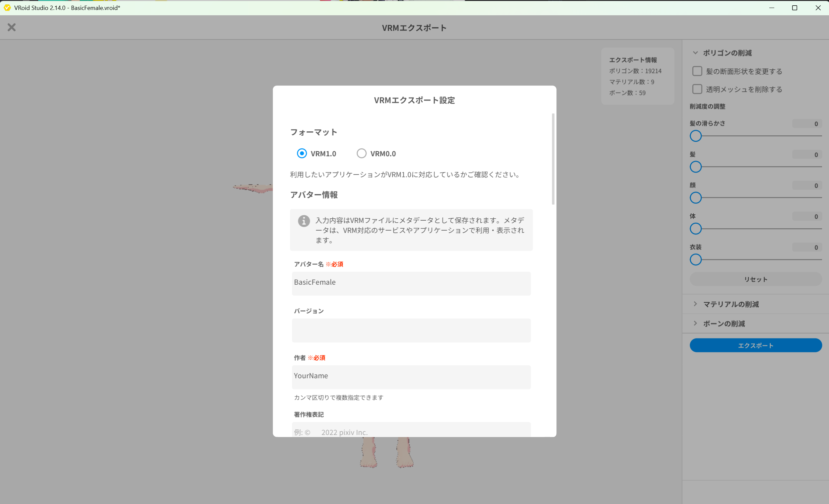Click the ボーン数：59 text

coord(627,93)
